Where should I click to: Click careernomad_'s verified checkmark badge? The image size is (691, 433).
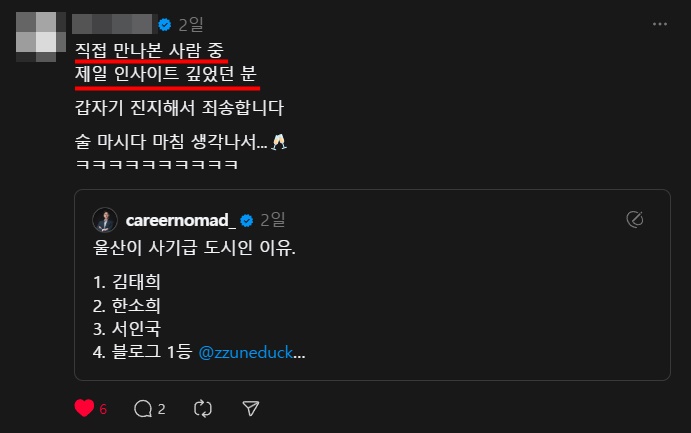[x=247, y=220]
